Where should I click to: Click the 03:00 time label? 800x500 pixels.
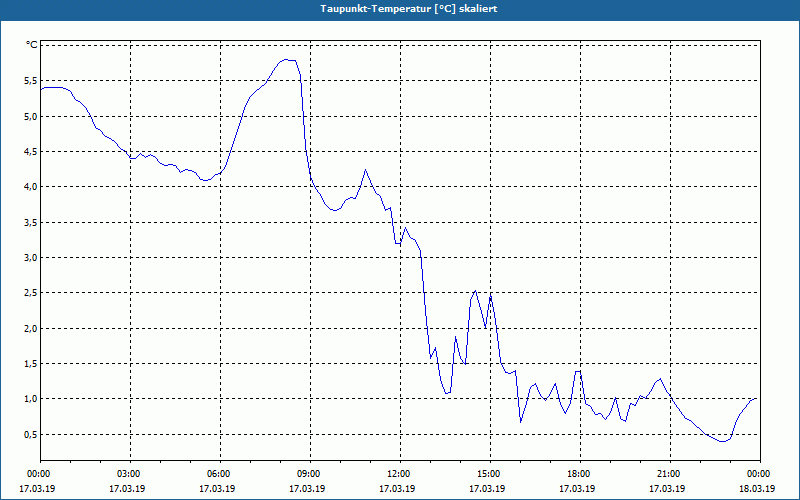point(130,474)
